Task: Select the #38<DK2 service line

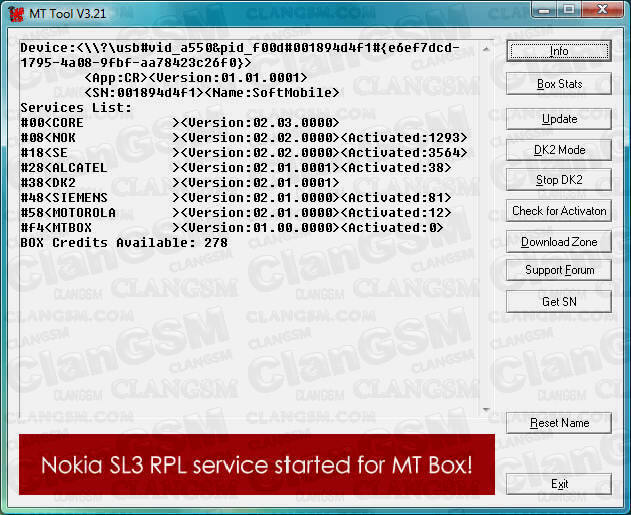Action: (180, 183)
